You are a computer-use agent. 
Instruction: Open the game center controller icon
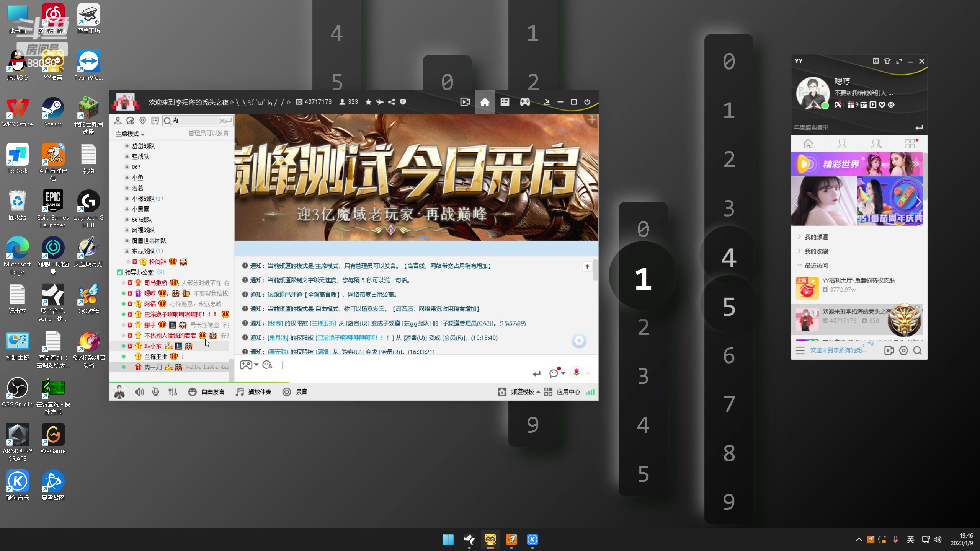click(524, 102)
